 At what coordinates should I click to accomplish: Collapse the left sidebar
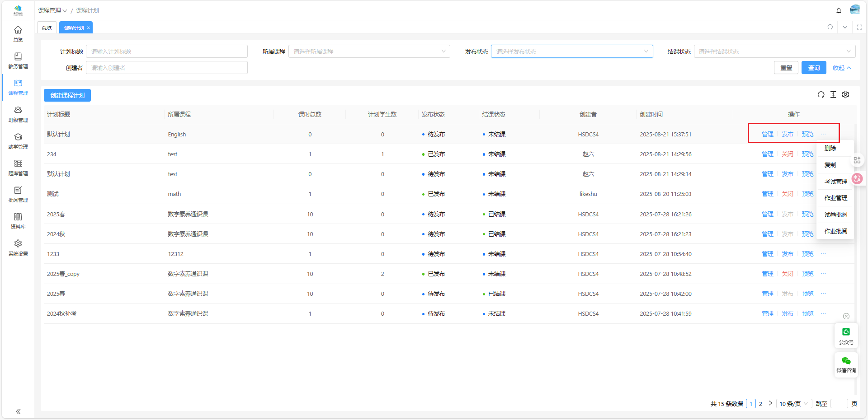[x=18, y=411]
